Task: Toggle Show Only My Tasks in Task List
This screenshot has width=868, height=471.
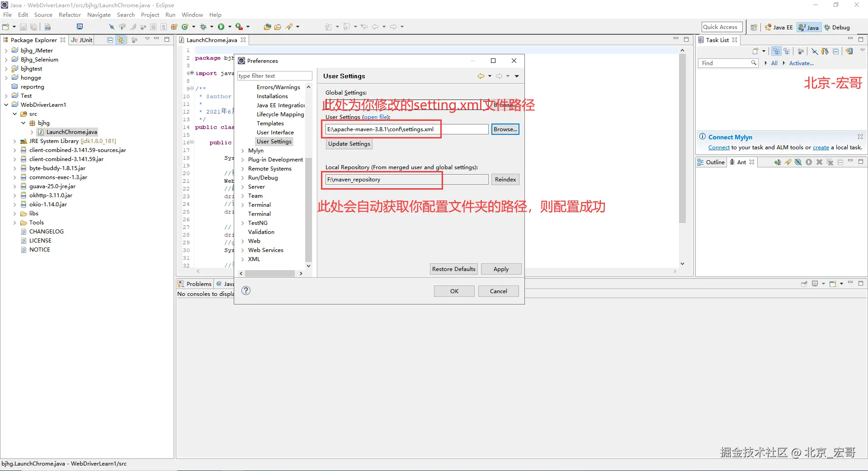Action: 826,51
